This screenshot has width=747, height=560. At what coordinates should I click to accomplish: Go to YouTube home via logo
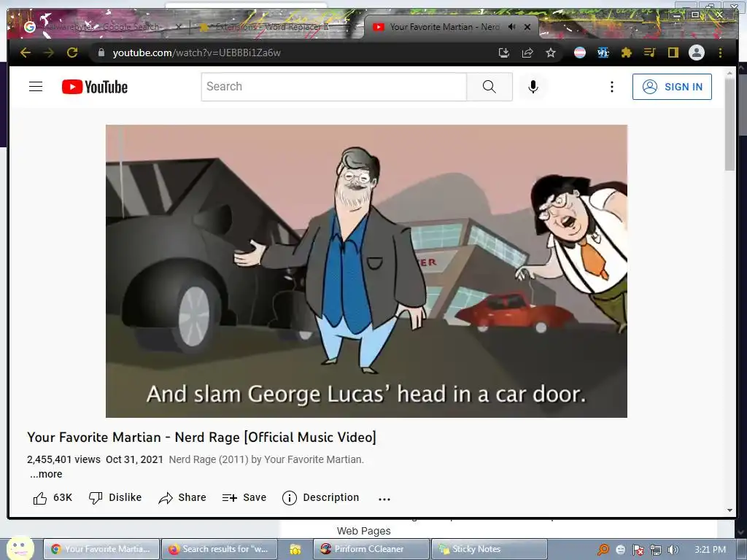pos(95,87)
